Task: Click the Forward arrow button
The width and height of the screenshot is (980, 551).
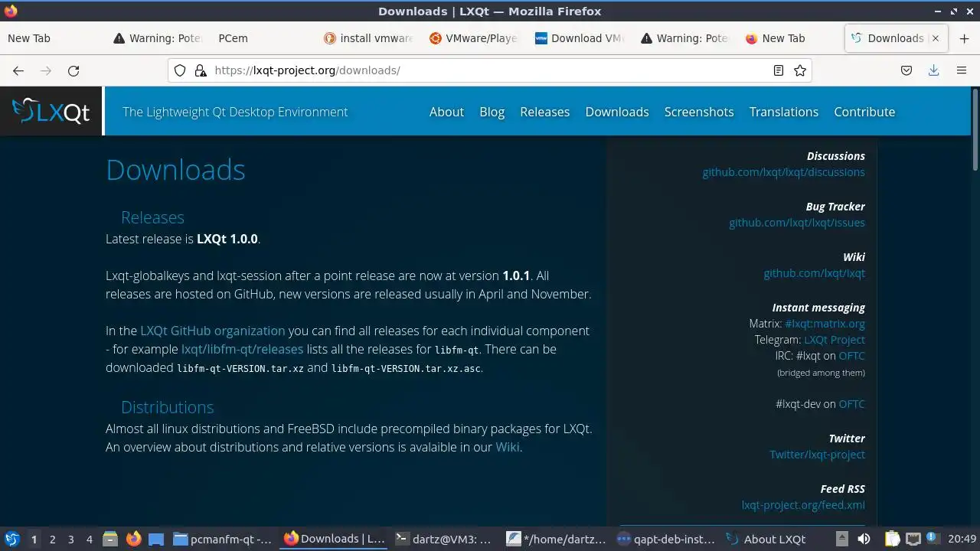Action: (46, 70)
